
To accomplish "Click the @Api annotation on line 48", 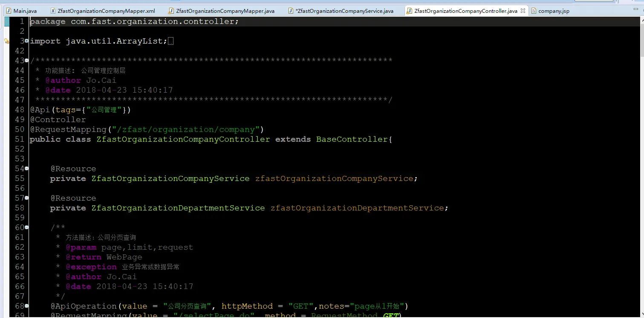I will [40, 110].
